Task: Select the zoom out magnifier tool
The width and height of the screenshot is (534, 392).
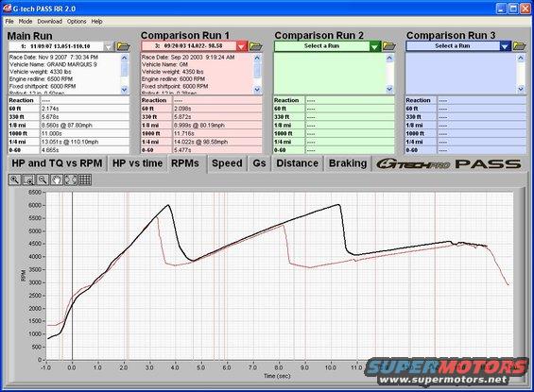Action: [43, 179]
